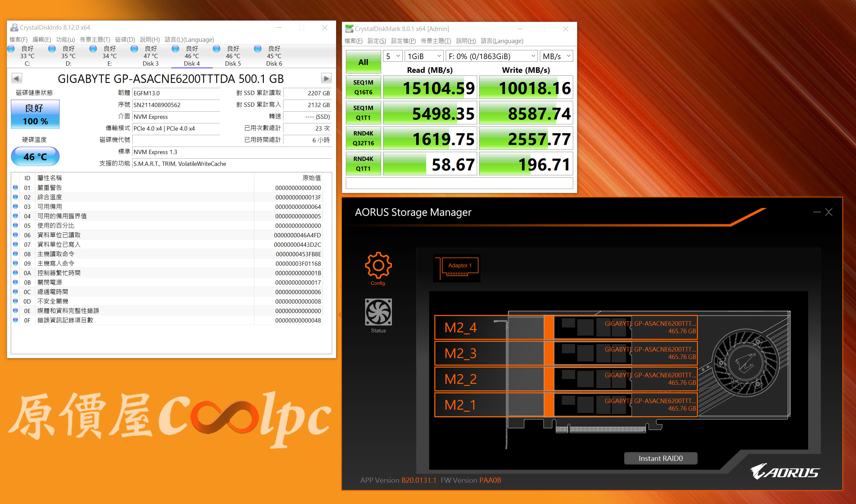Click the CrystalDiskInfo title bar app icon
The height and width of the screenshot is (504, 856).
point(14,27)
